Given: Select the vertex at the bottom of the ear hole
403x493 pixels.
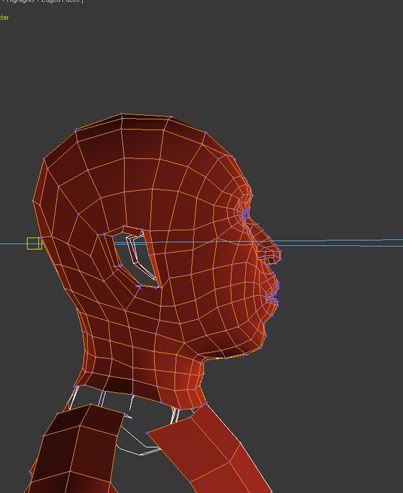Looking at the screenshot, I should [140, 286].
